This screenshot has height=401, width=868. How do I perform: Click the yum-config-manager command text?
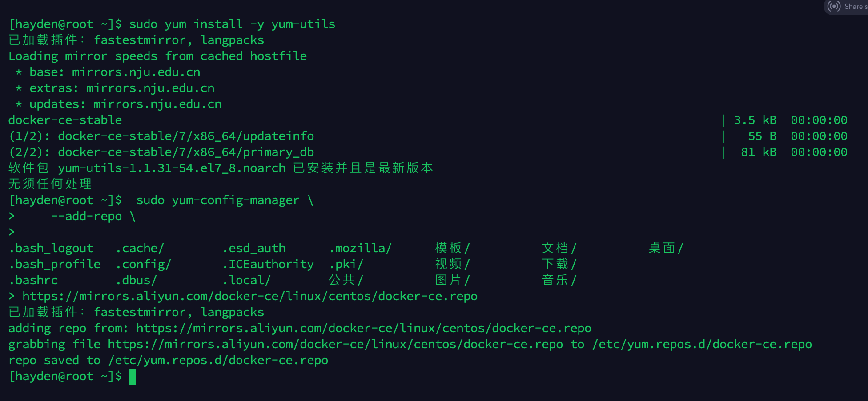tap(235, 200)
